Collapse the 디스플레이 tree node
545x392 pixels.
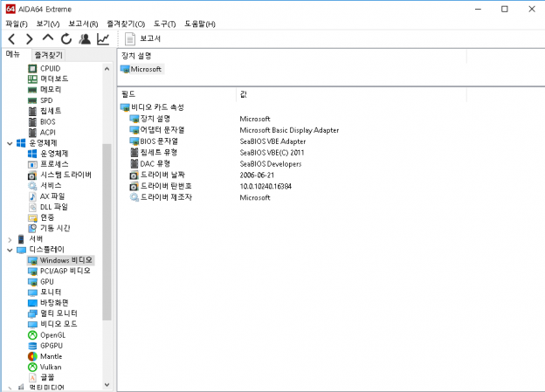10,250
